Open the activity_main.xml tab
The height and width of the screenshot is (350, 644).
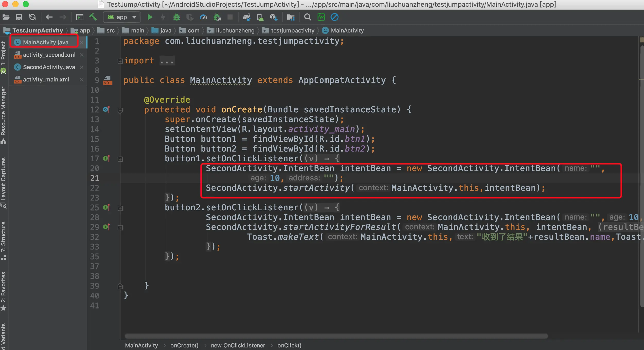(x=46, y=79)
